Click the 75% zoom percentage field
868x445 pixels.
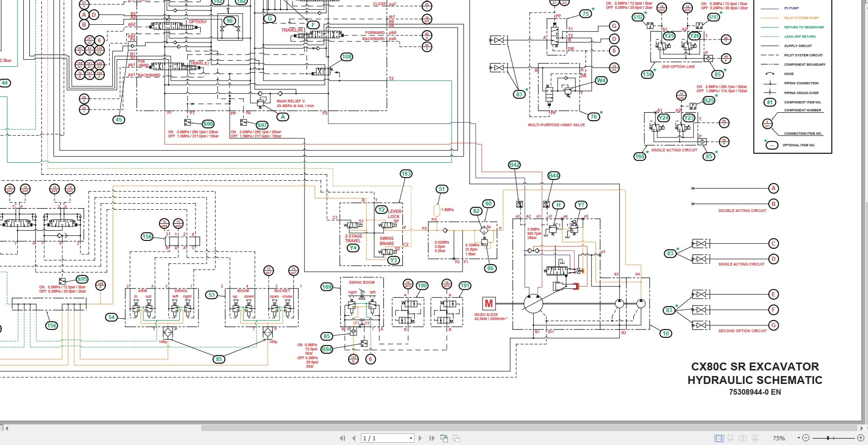click(779, 438)
